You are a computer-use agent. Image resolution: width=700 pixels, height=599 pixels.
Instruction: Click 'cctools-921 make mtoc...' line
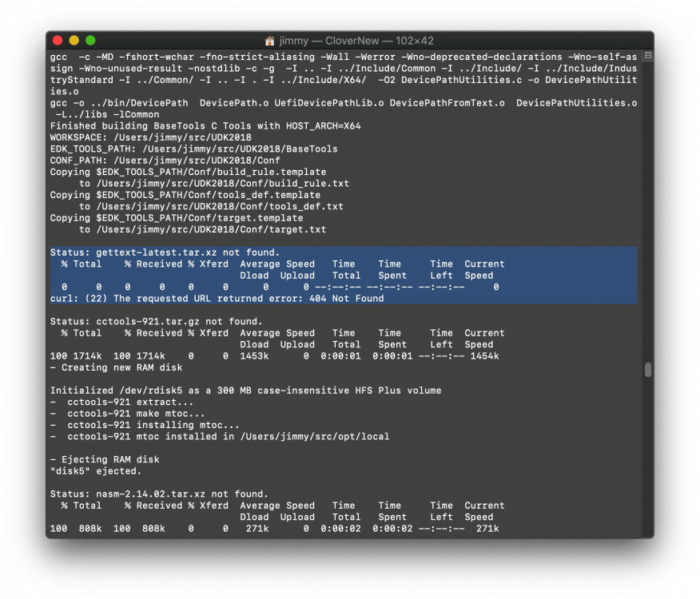click(x=128, y=414)
